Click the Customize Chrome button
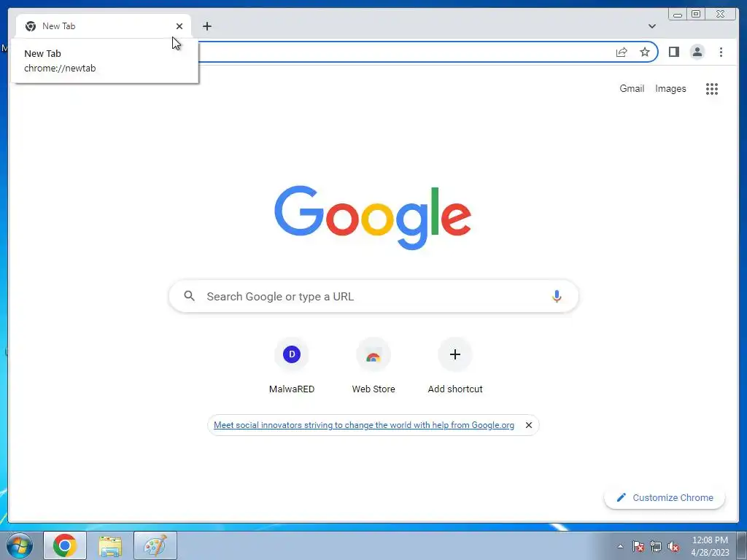The image size is (747, 560). 665,497
